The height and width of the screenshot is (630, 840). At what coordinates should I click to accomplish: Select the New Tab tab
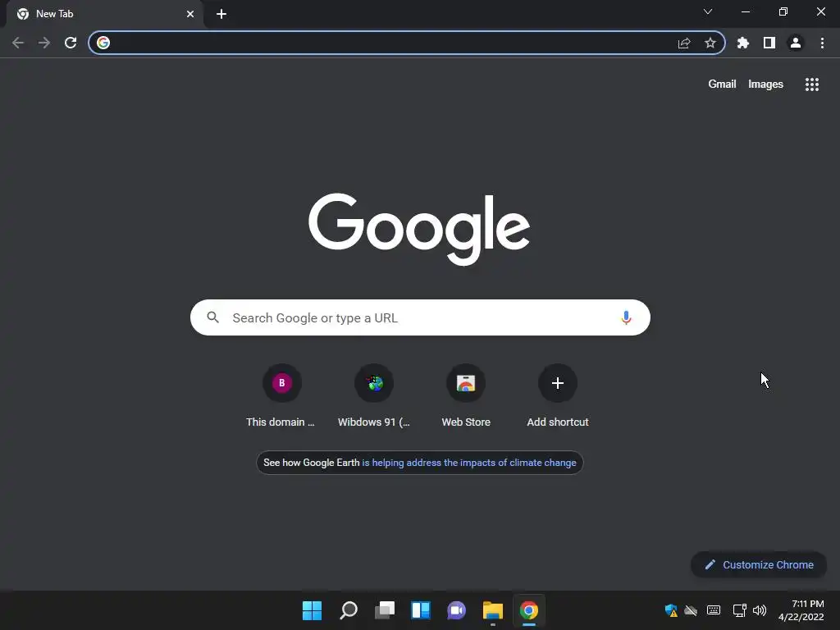coord(105,14)
